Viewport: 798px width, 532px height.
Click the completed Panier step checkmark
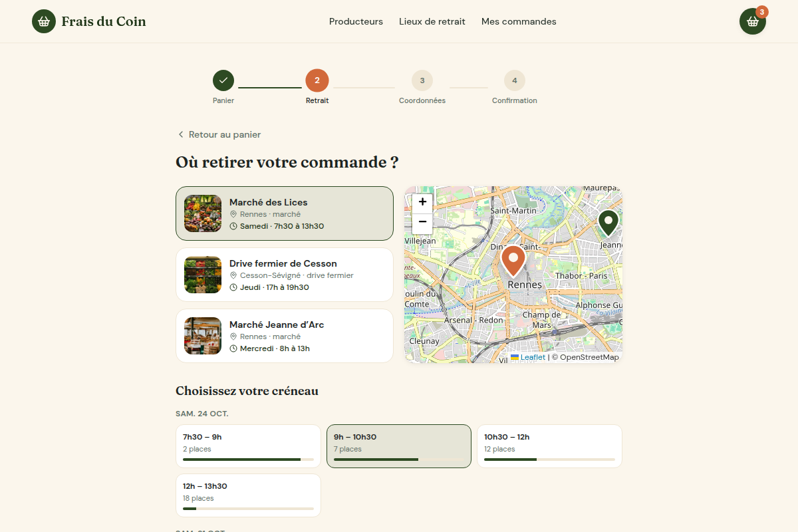click(x=223, y=80)
